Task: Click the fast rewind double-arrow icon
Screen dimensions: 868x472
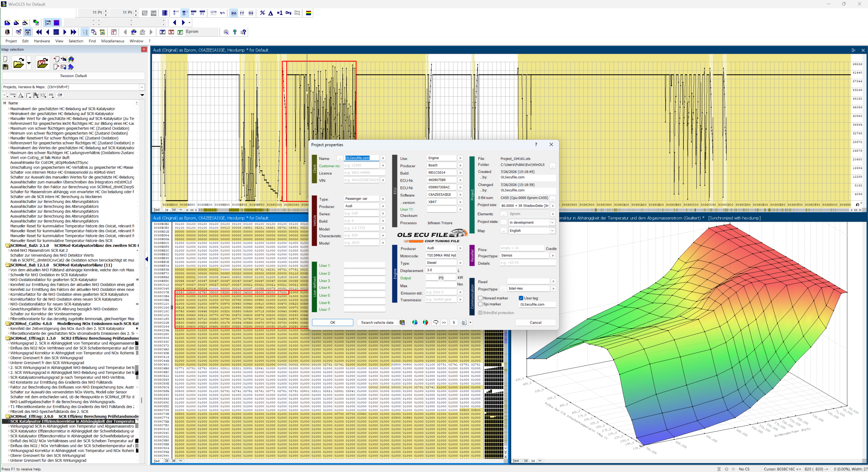Action: coord(39,32)
